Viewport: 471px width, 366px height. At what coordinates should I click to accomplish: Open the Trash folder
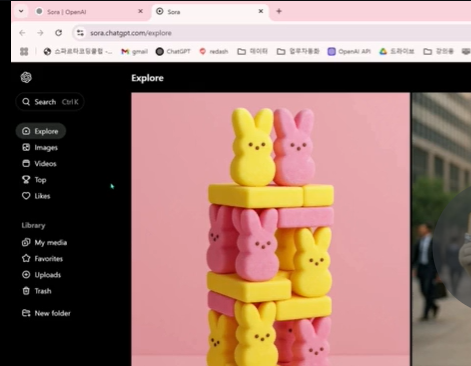click(36, 291)
